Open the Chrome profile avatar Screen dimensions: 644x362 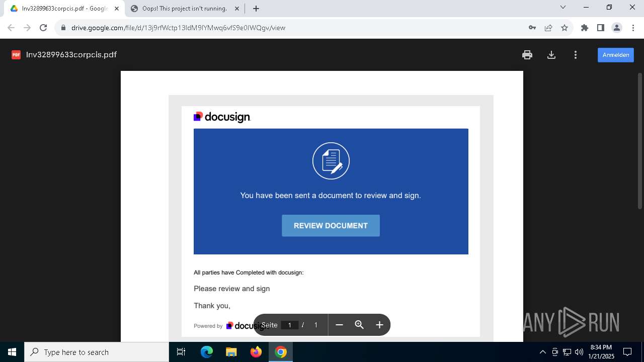(617, 28)
